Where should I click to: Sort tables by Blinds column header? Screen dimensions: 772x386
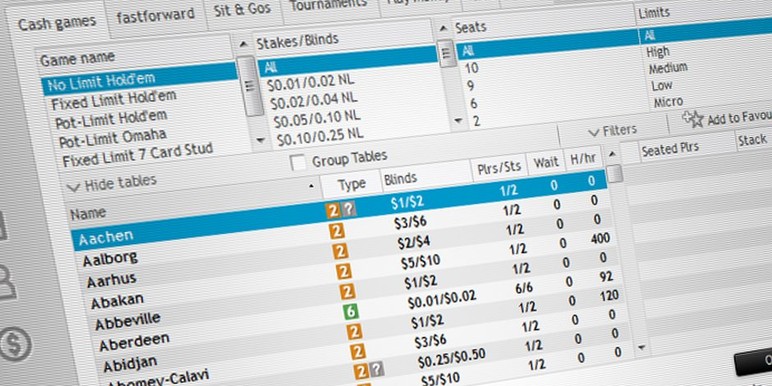(x=400, y=179)
